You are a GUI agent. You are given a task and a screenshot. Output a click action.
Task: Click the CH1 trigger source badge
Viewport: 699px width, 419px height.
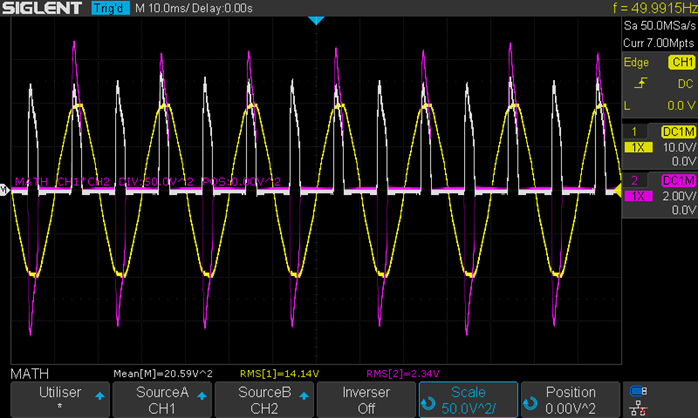[682, 62]
